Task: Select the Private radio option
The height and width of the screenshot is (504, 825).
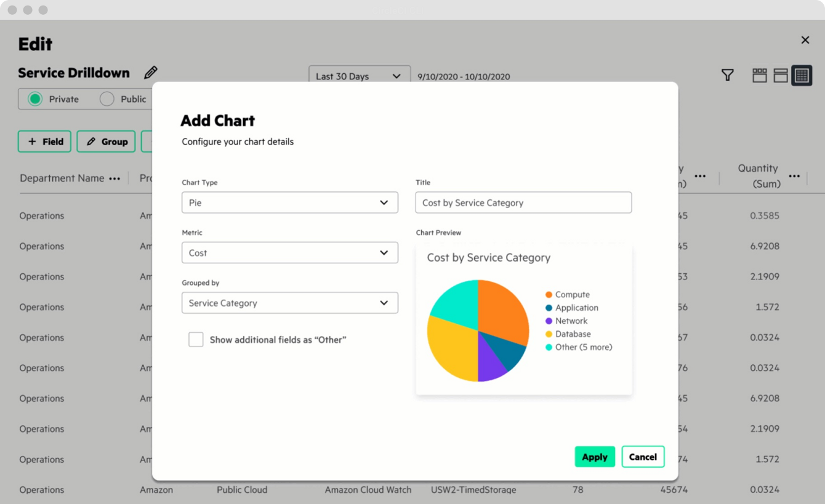Action: [x=36, y=99]
